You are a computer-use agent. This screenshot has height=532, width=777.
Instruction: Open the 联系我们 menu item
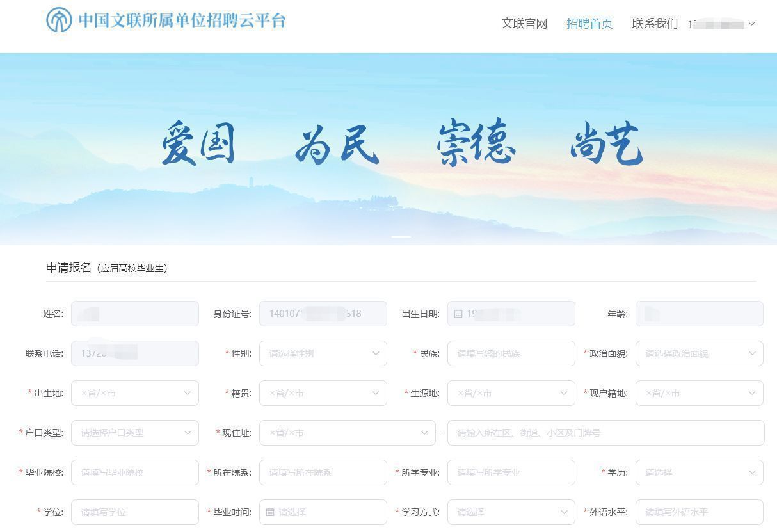click(x=654, y=24)
